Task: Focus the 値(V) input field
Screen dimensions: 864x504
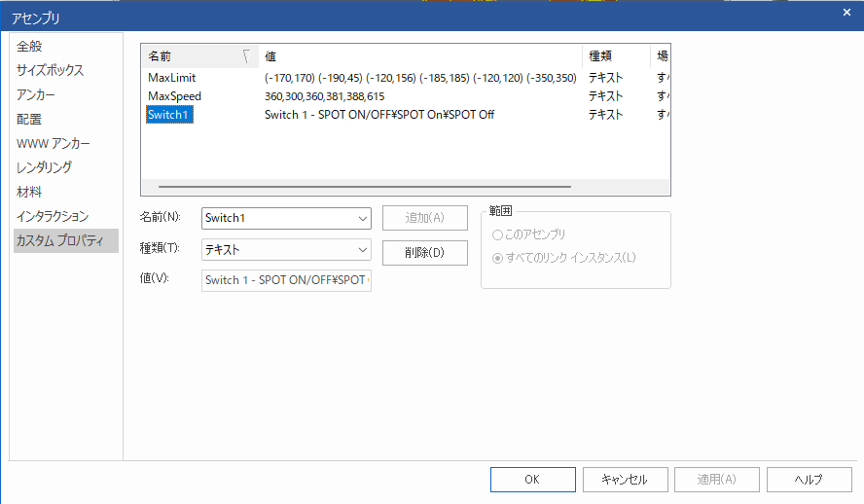Action: click(286, 280)
